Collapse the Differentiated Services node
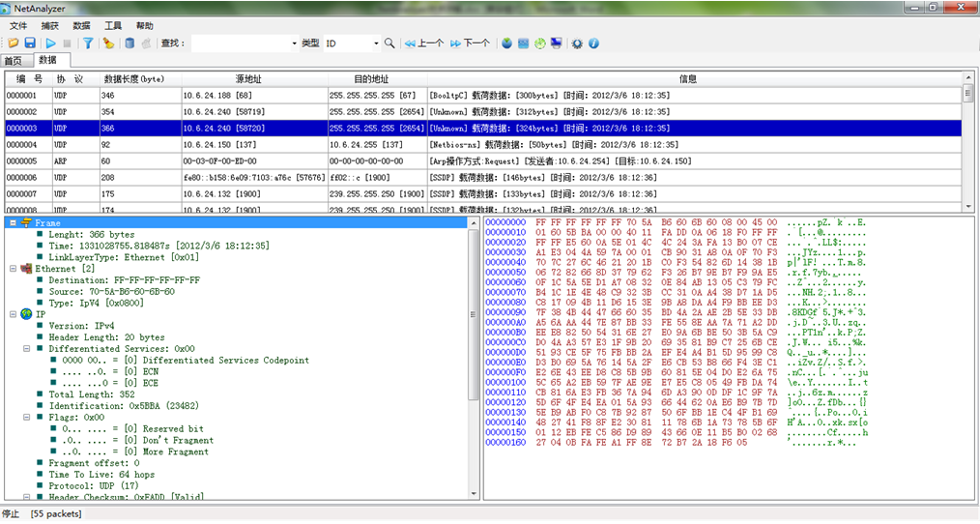Screen dimensions: 980x524 click(x=26, y=348)
